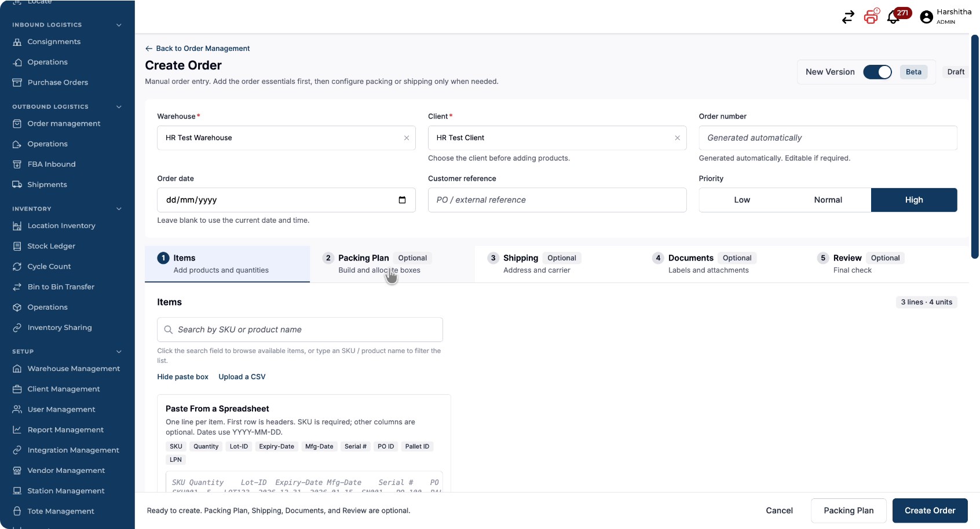Click the Consignments sidebar icon
The width and height of the screenshot is (980, 529).
click(x=17, y=42)
